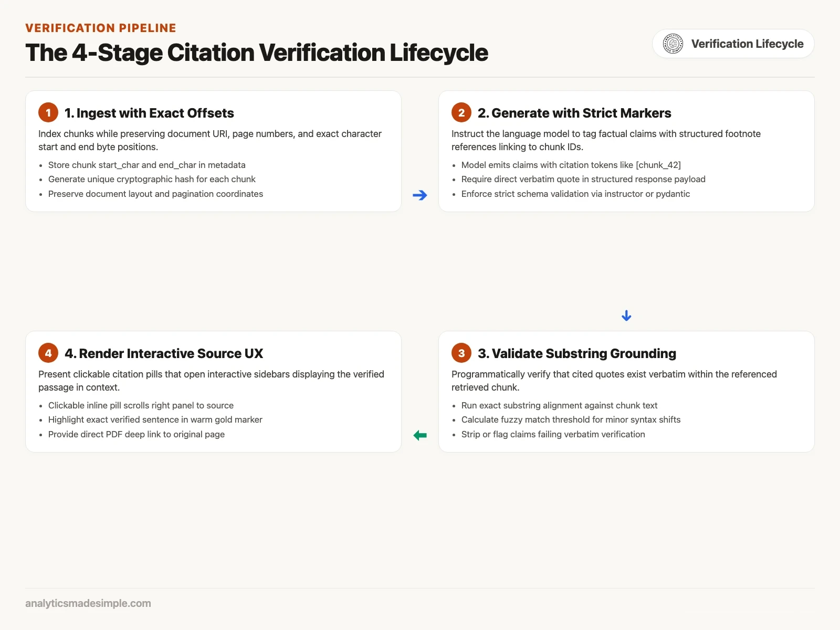Click the heading '2. Generate with Strict Markers'

tap(574, 113)
